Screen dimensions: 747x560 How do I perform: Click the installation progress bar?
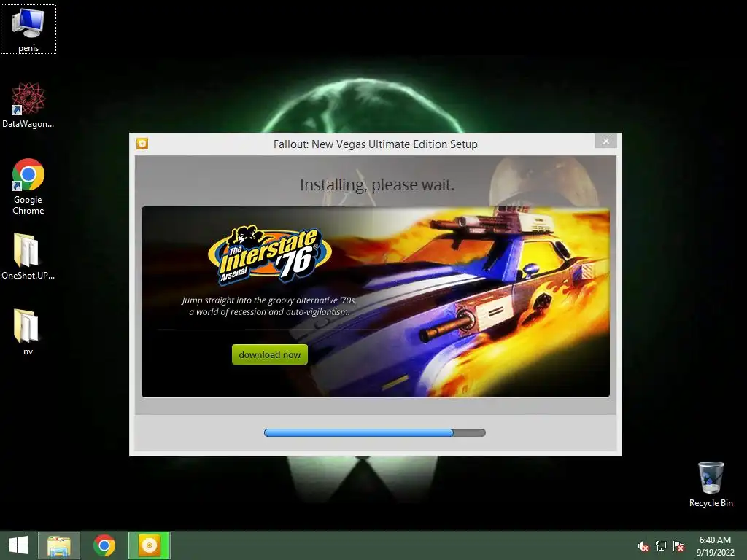(x=375, y=433)
